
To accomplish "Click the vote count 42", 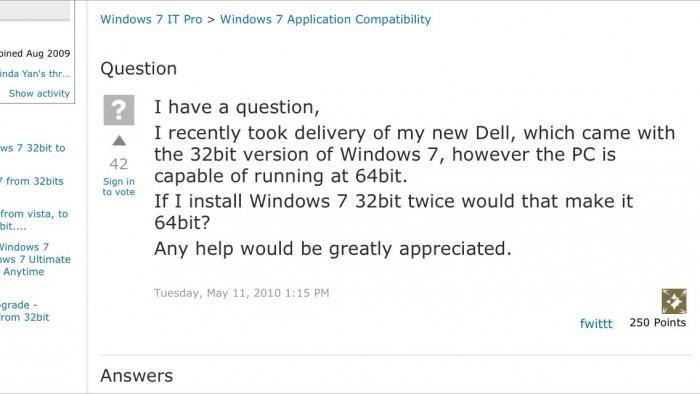I will pos(119,164).
